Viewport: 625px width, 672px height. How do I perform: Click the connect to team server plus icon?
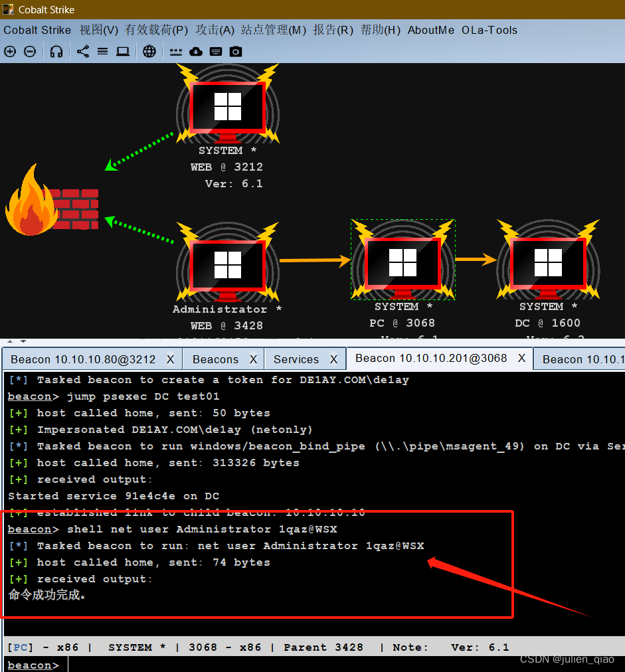10,52
